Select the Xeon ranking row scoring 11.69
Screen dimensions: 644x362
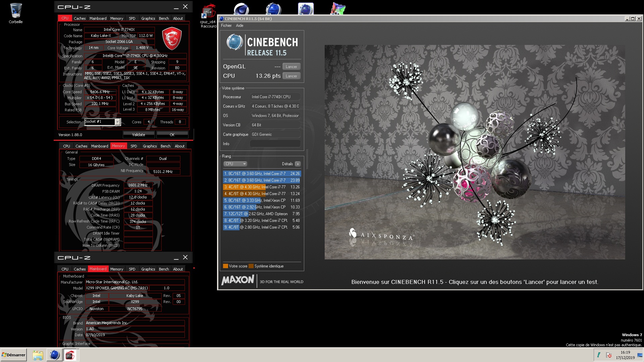pyautogui.click(x=262, y=200)
